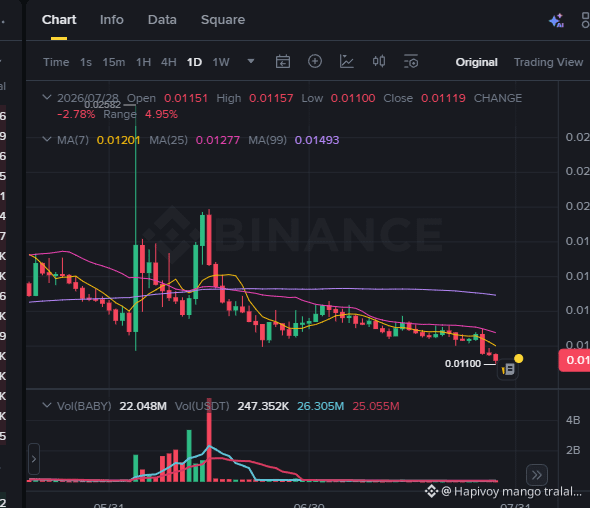Switch to Original chart view
Image resolution: width=590 pixels, height=508 pixels.
(x=476, y=62)
